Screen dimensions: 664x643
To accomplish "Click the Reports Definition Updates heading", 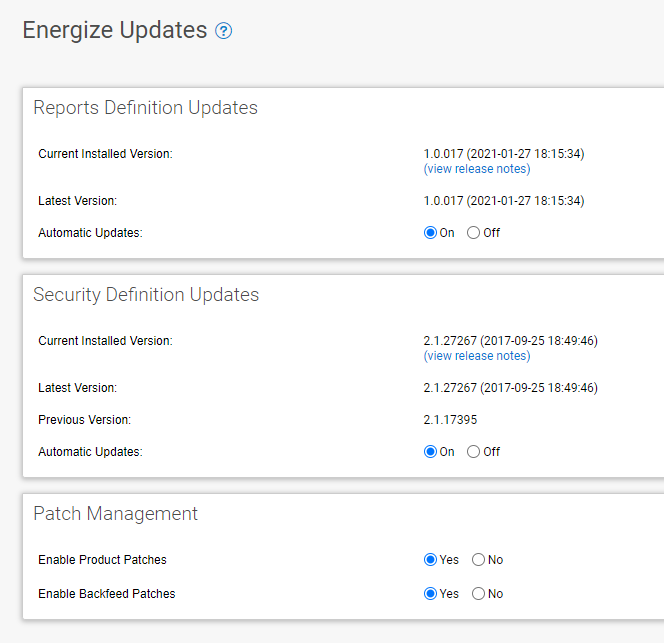I will (145, 108).
